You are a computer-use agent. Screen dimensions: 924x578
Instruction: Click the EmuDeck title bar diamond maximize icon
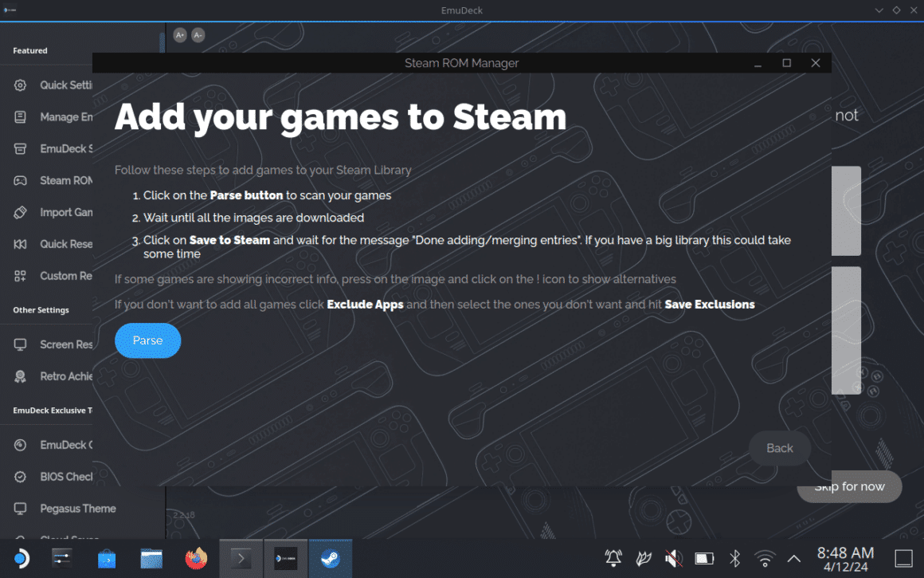tap(896, 10)
